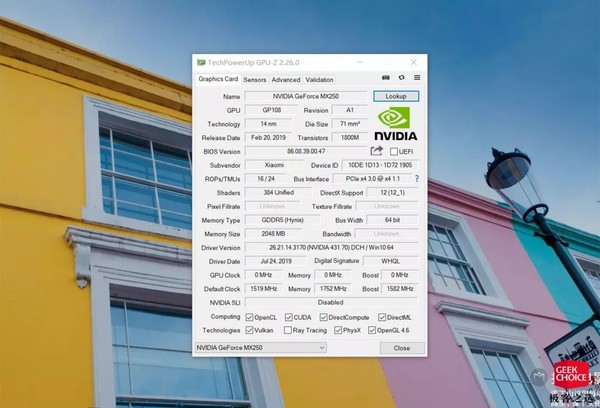Toggle the OpenGL 4.6 checkbox
Viewport: 600px width, 408px height.
tap(372, 330)
